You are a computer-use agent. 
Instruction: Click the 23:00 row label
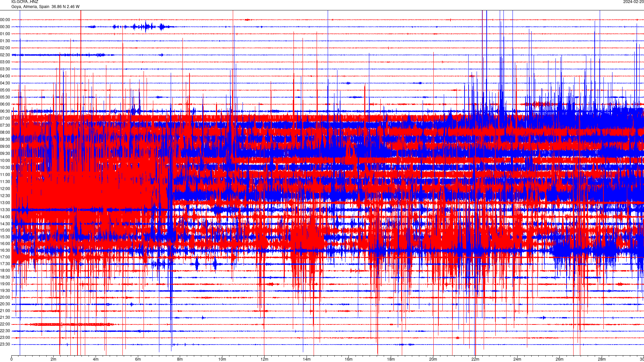[5, 338]
